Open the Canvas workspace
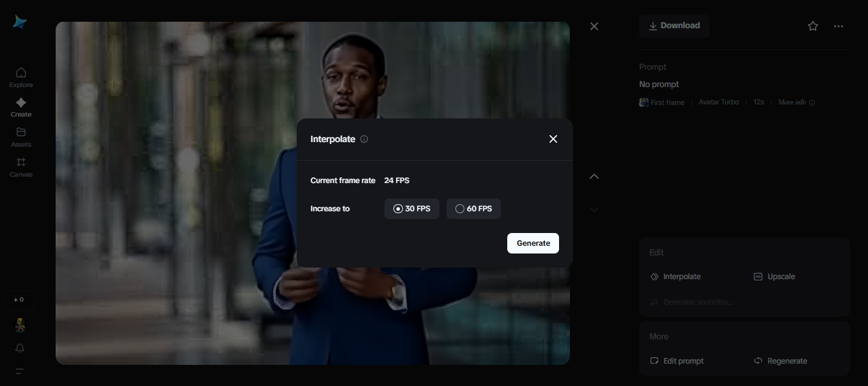 tap(21, 167)
